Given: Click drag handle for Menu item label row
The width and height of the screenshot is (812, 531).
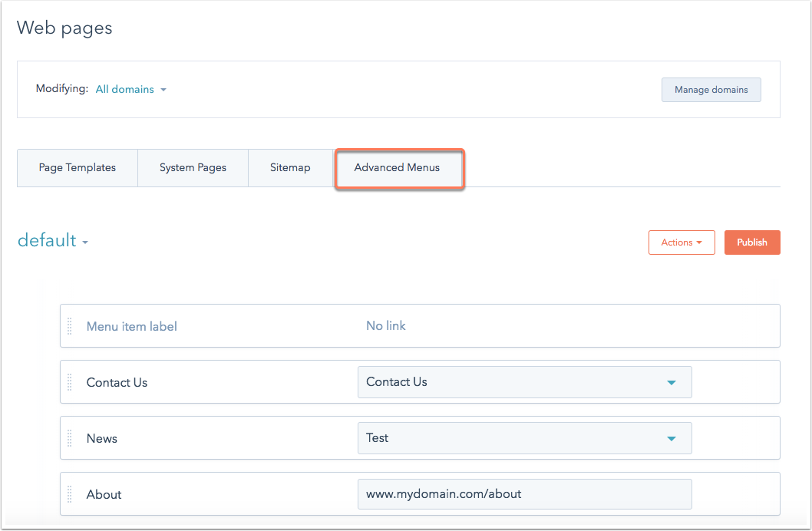Looking at the screenshot, I should (70, 326).
